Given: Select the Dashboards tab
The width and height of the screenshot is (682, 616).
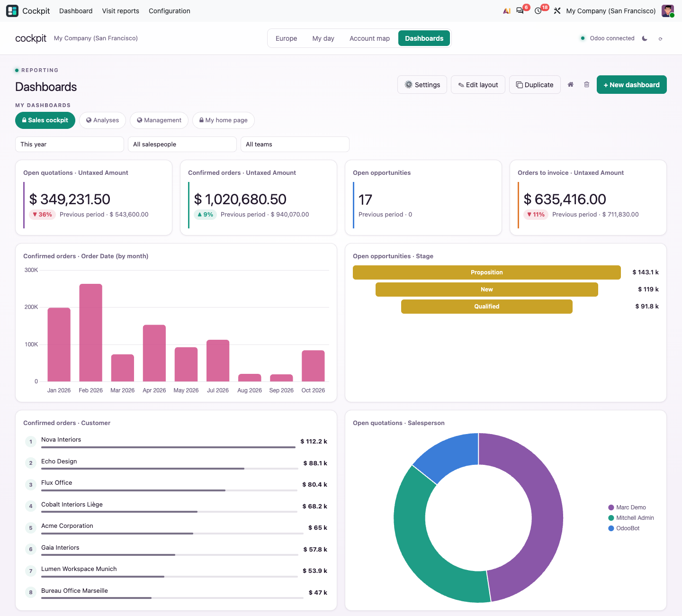Looking at the screenshot, I should 424,38.
